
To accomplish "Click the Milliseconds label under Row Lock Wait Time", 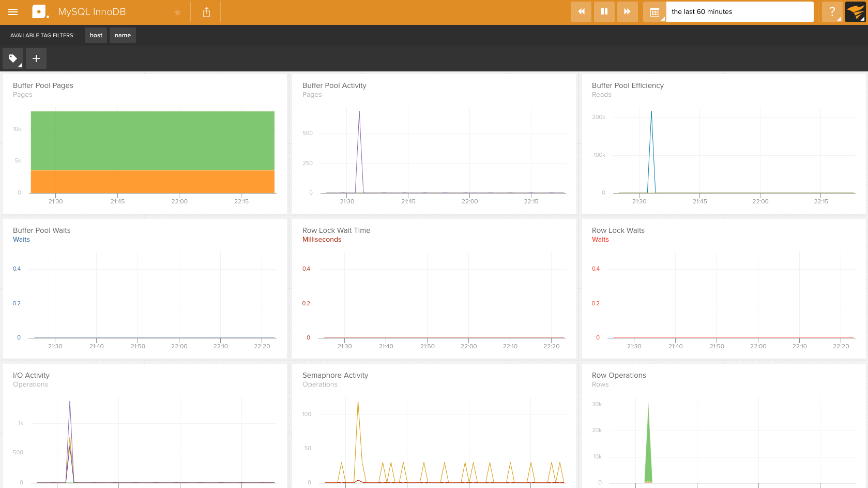I will 322,240.
